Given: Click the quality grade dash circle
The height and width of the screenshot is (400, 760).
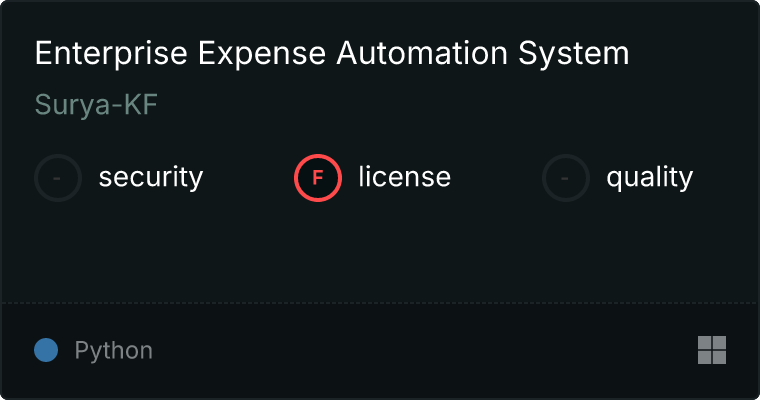Looking at the screenshot, I should (566, 178).
